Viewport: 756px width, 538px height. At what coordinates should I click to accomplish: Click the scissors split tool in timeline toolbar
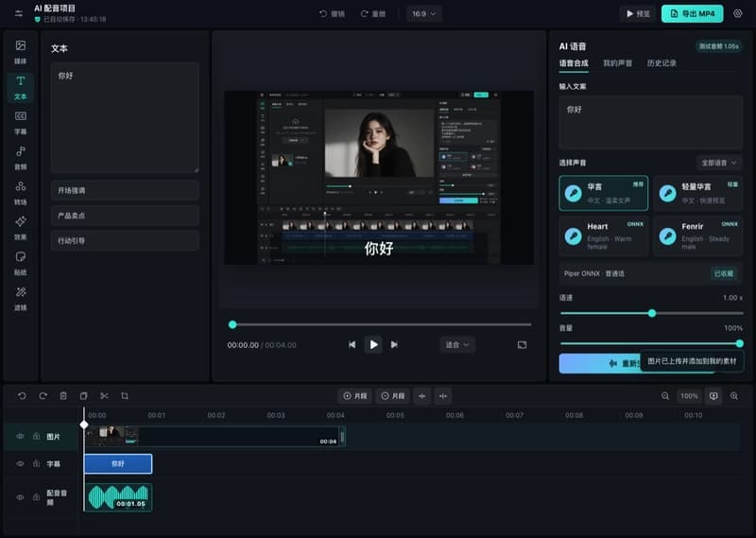click(104, 396)
